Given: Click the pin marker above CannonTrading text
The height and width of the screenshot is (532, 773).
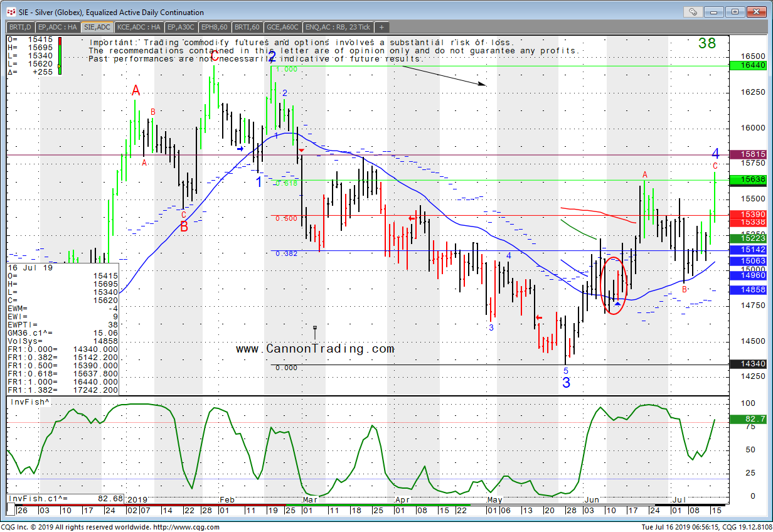Looking at the screenshot, I should [x=316, y=329].
